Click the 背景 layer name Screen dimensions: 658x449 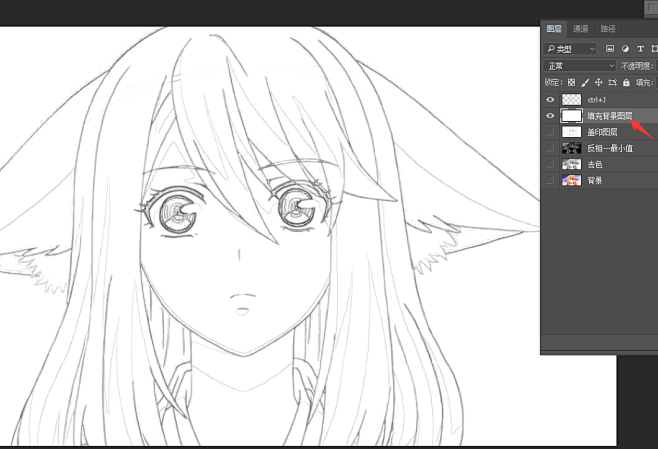595,180
